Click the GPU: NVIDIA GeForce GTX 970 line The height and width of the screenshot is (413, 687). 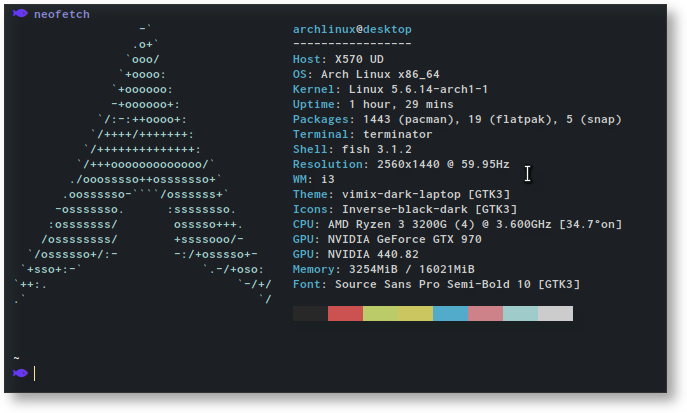(387, 239)
